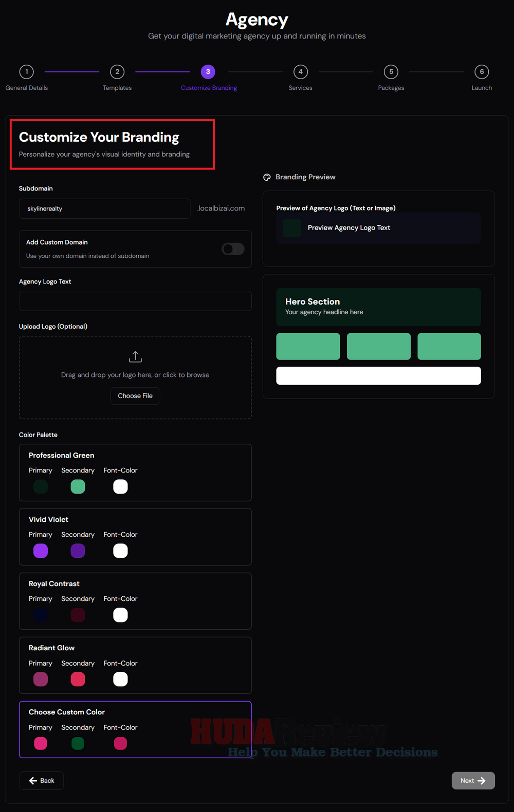Click the Upload Logo (Optional) label
This screenshot has height=812, width=514.
coord(53,327)
